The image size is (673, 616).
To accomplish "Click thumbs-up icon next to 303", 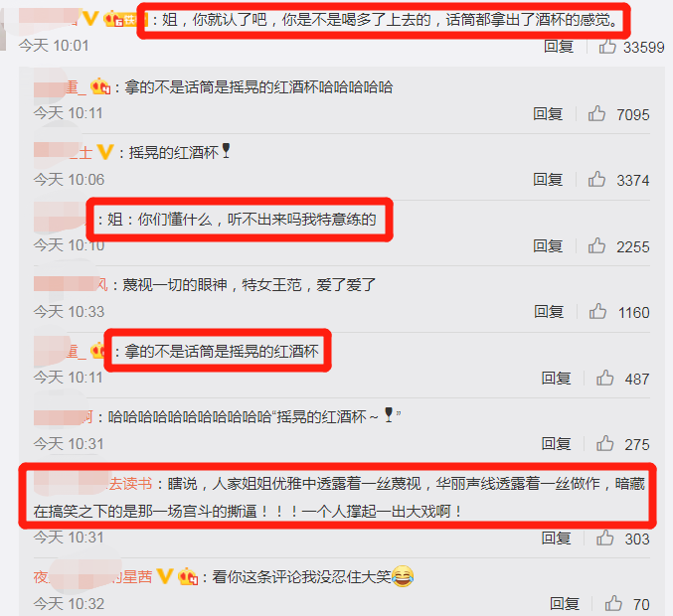I will [x=604, y=538].
